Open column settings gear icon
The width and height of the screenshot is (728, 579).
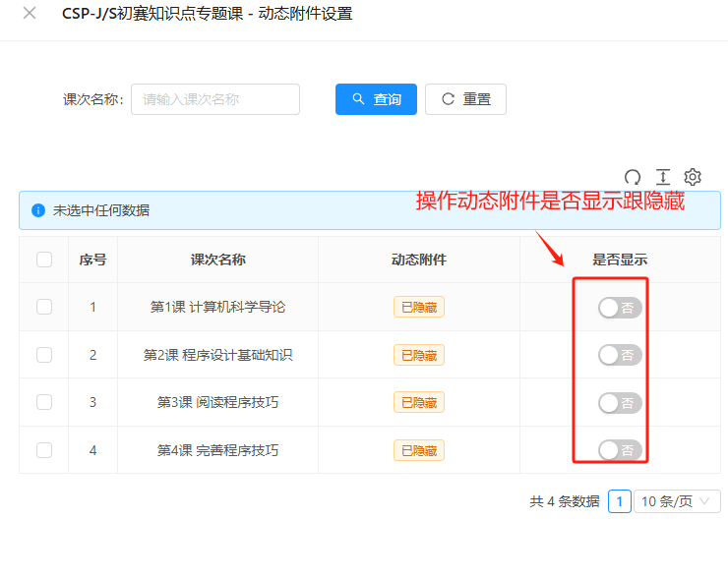point(693,177)
